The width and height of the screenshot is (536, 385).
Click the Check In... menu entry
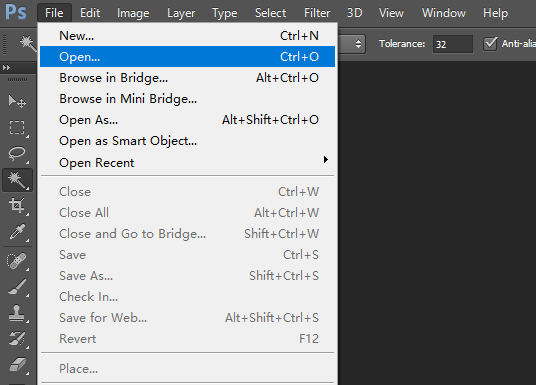point(187,297)
